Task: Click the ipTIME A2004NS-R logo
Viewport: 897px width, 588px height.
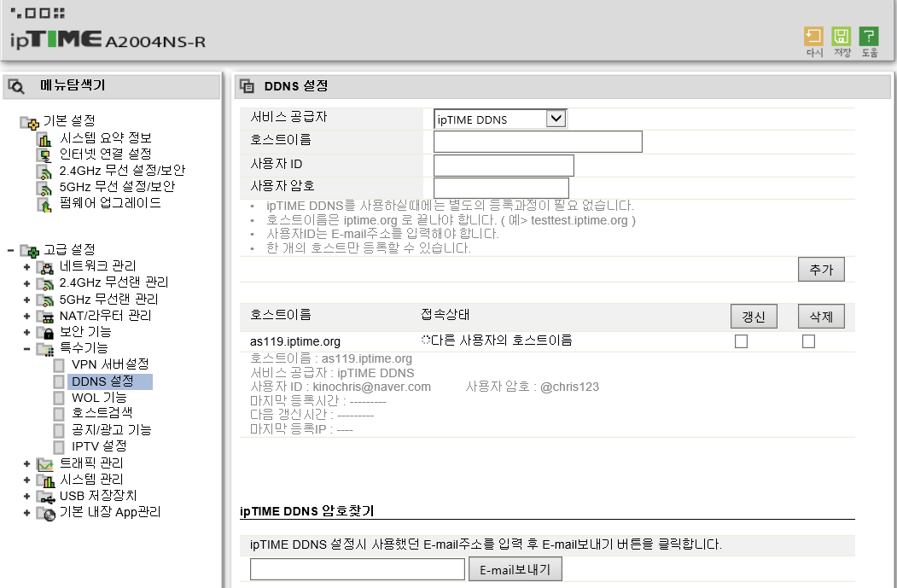Action: tap(108, 39)
